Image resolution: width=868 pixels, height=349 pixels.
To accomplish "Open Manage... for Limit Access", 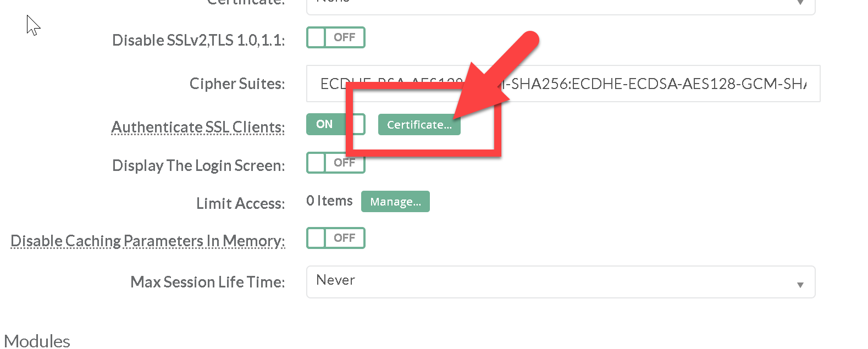I will point(395,202).
